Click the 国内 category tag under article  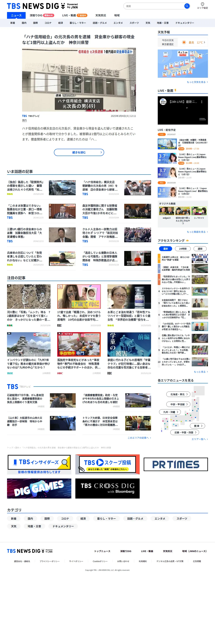24,120
